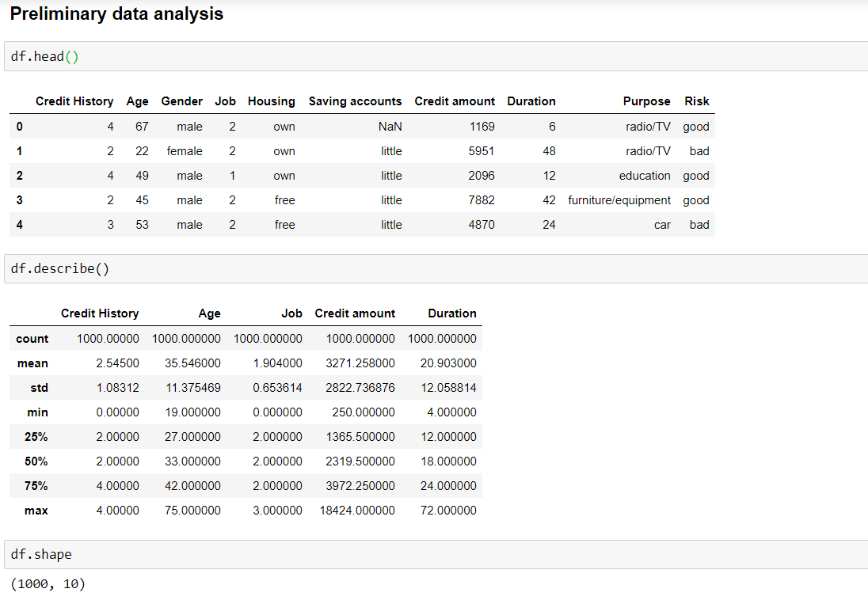The width and height of the screenshot is (868, 600).
Task: Click the Housing column header
Action: (271, 101)
